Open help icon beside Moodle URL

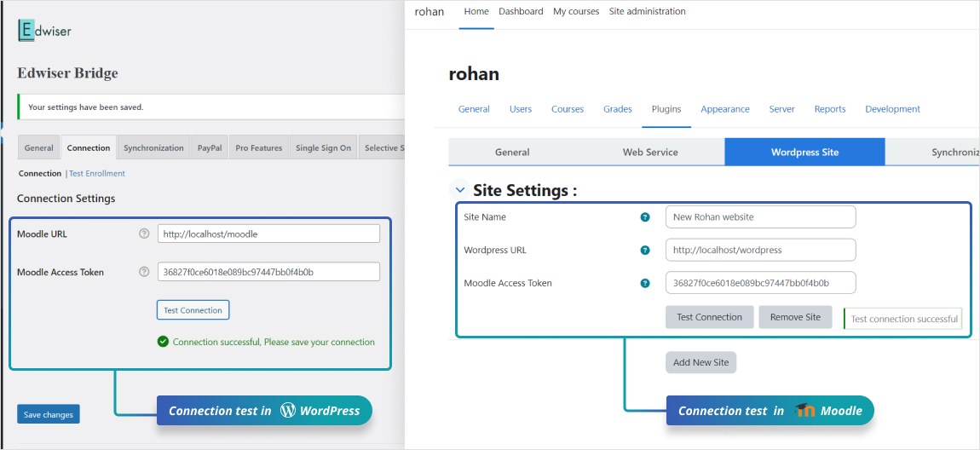pos(144,234)
